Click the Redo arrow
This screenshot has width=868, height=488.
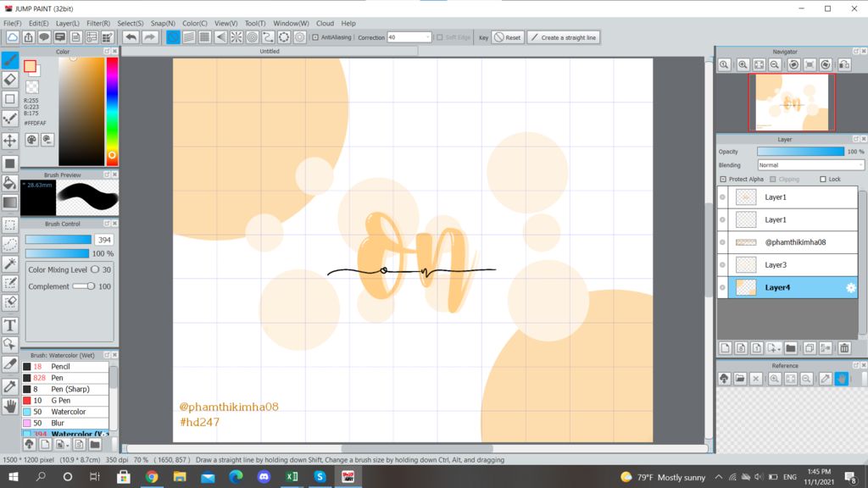[149, 37]
